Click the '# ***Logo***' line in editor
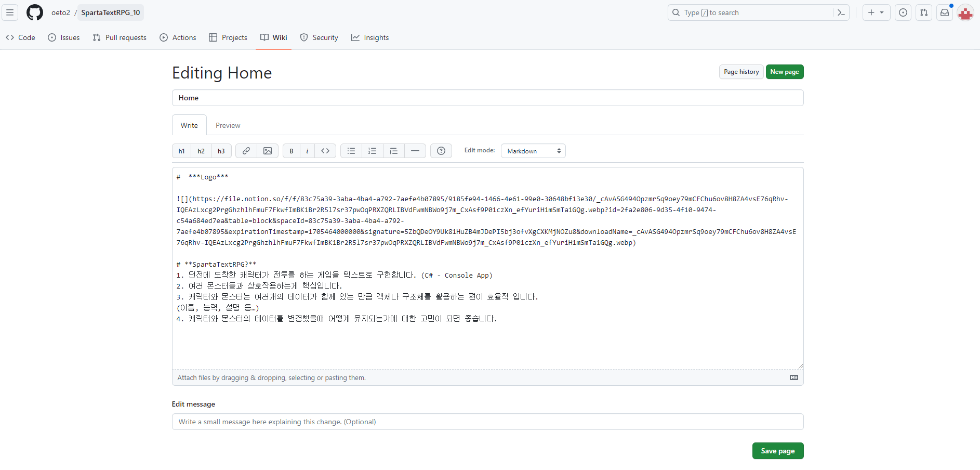This screenshot has height=470, width=980. click(x=202, y=177)
